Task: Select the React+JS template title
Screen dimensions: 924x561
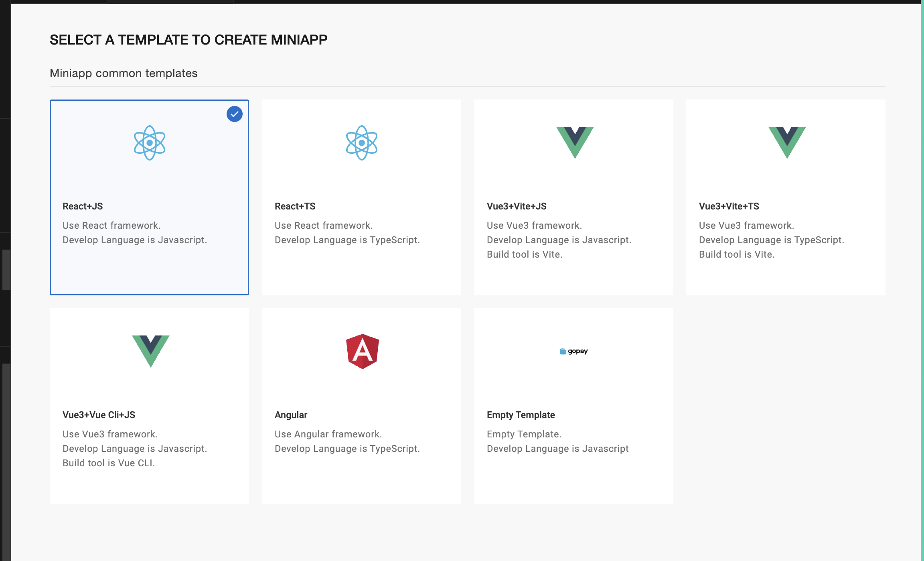Action: click(83, 206)
